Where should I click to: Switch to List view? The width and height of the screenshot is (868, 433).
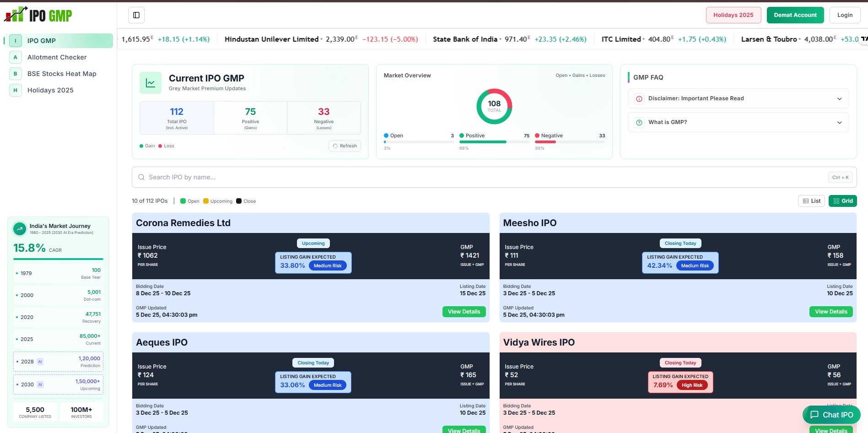tap(811, 200)
